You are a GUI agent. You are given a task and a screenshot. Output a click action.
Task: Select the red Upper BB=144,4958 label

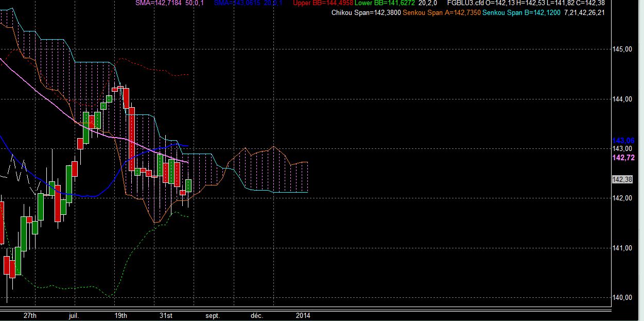tap(323, 3)
